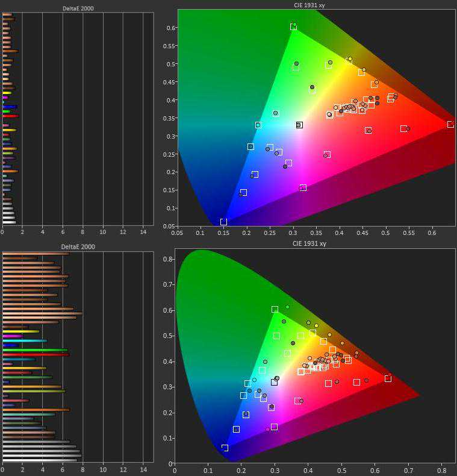Screen dimensions: 457x476
Task: Select the blue bar in upper DeltaE chart
Action: coord(10,107)
